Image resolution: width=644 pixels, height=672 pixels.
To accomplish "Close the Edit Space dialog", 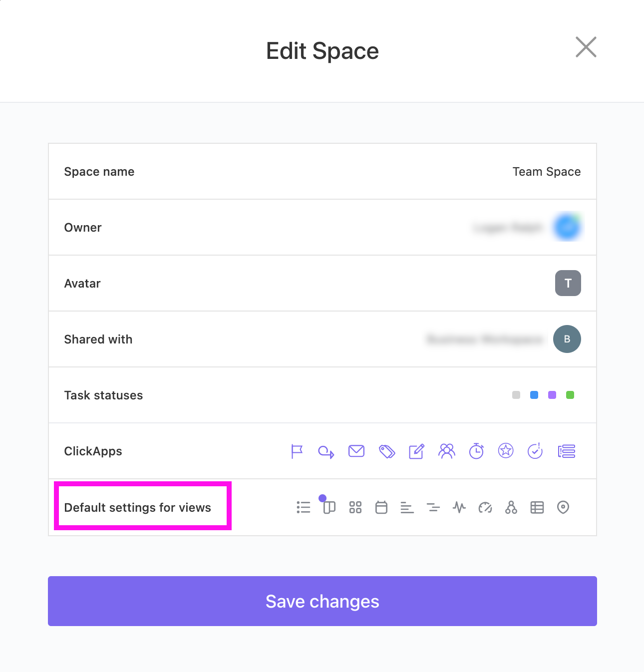I will pos(586,47).
